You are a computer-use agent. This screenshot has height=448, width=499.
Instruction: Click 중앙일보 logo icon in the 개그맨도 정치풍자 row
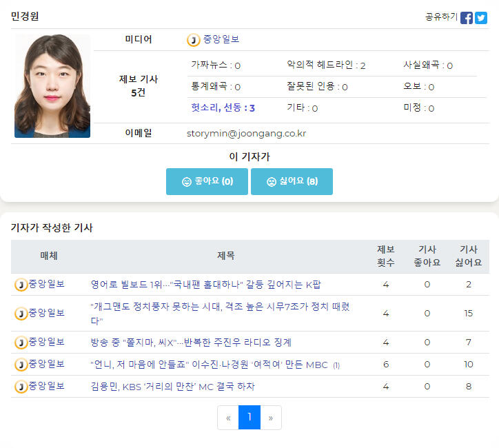[21, 314]
